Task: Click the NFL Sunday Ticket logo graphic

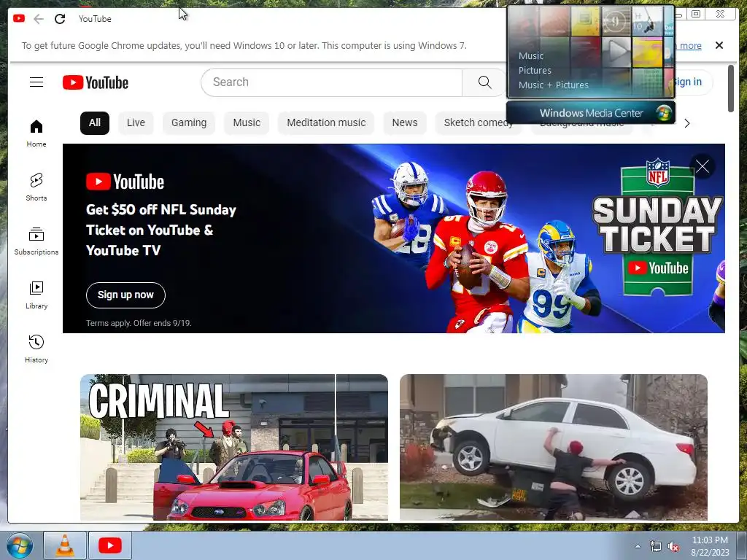Action: [x=657, y=227]
